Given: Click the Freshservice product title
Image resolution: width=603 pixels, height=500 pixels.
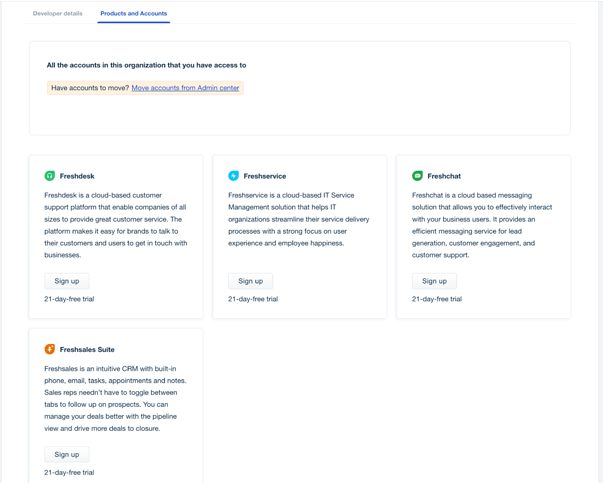Looking at the screenshot, I should [x=265, y=176].
